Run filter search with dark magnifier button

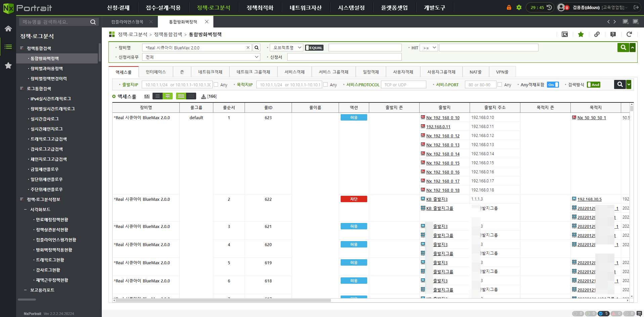coord(620,85)
